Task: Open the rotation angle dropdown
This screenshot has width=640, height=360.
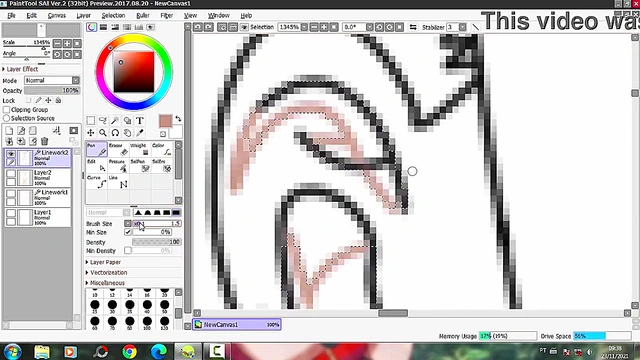Action: [x=369, y=27]
